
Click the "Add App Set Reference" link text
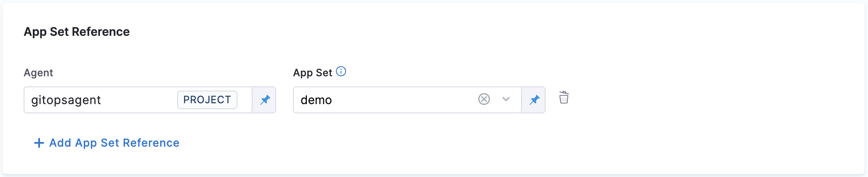(114, 143)
